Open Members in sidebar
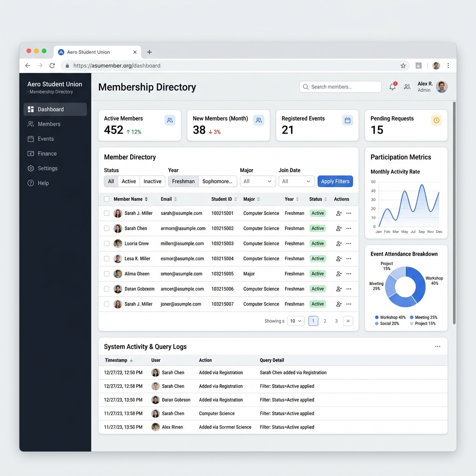 tap(55, 124)
